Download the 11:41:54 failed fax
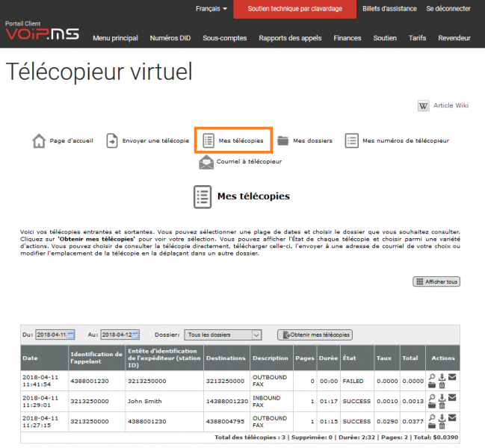This screenshot has height=448, width=485. tap(442, 377)
